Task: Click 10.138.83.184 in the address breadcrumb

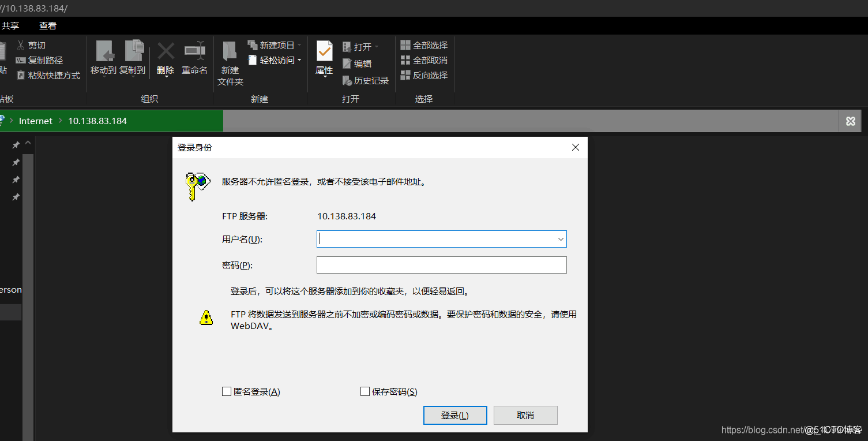Action: [97, 121]
